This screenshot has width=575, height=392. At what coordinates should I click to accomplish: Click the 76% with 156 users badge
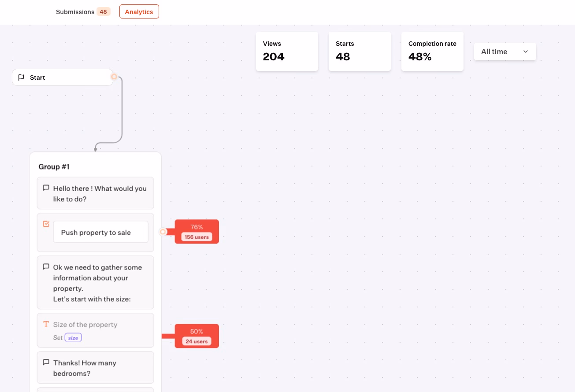(x=197, y=232)
